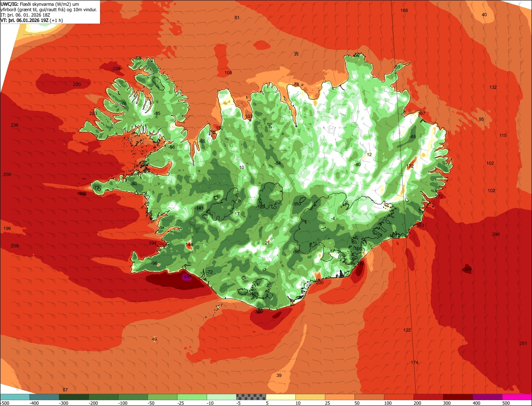This screenshot has height=406, width=532.
Task: Click the initial time 'IT: þri. 06. 01. 2026 18Z'
Action: click(x=26, y=15)
